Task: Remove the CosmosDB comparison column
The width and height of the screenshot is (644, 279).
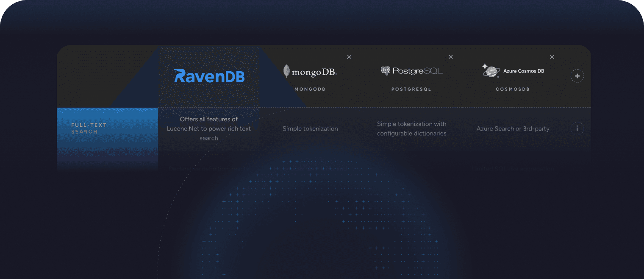Action: pyautogui.click(x=552, y=57)
